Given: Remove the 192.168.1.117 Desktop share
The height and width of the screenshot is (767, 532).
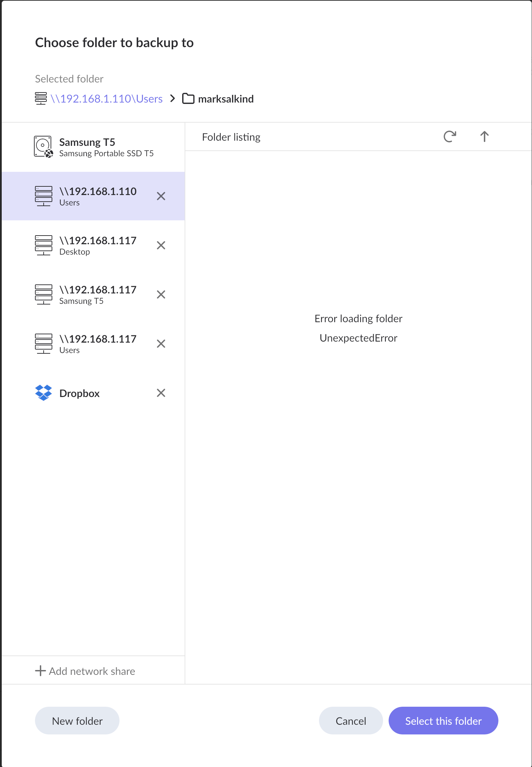Looking at the screenshot, I should [x=161, y=246].
